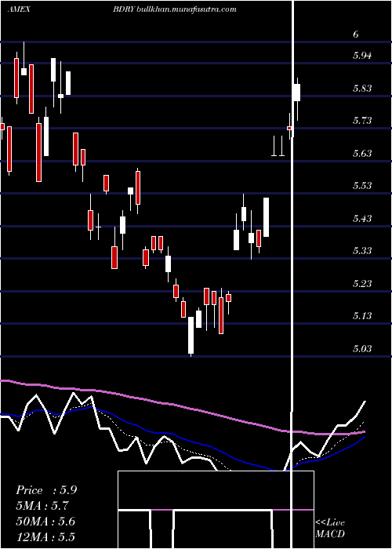
Task: Select the 5.43 price axis label
Action: tap(362, 218)
